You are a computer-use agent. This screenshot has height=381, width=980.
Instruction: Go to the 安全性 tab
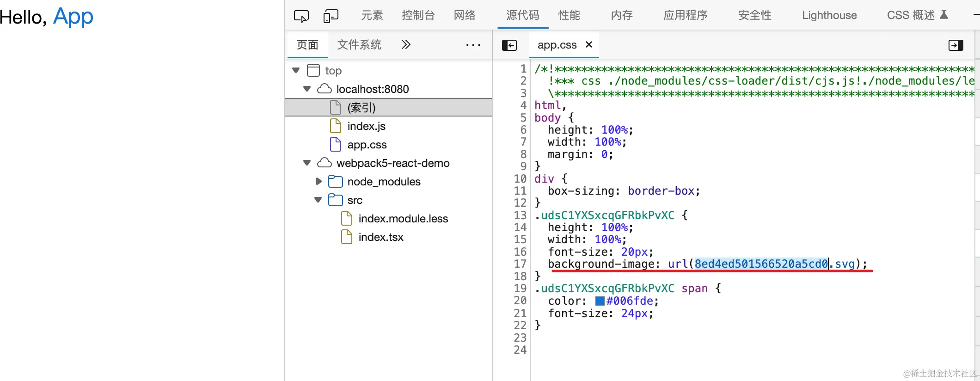755,15
